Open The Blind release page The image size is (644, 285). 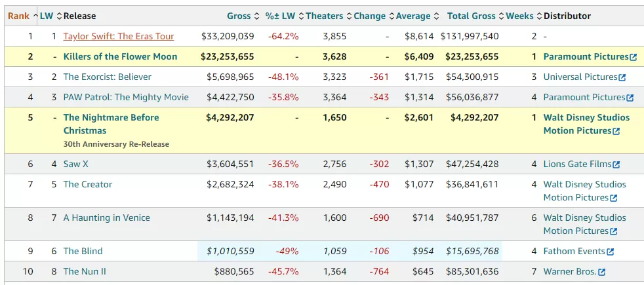(83, 252)
